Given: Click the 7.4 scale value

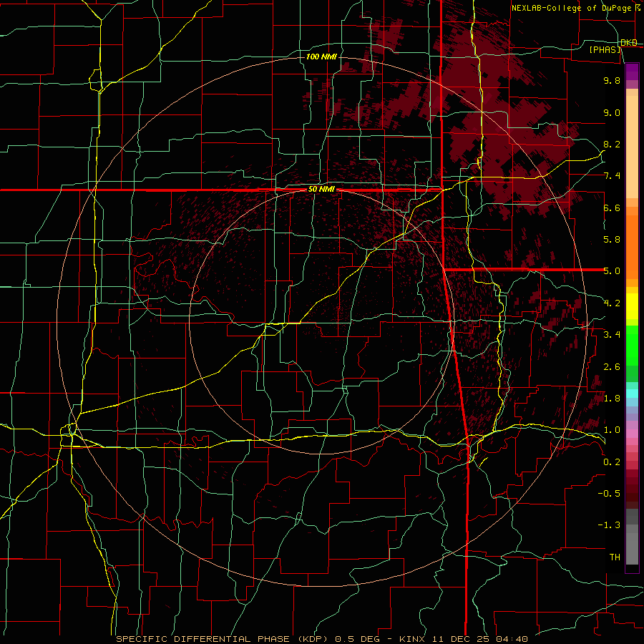Looking at the screenshot, I should click(x=612, y=176).
